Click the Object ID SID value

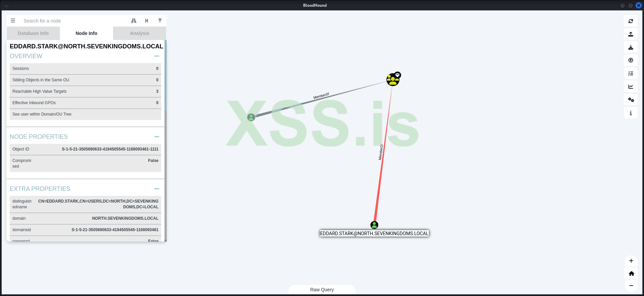coord(110,149)
